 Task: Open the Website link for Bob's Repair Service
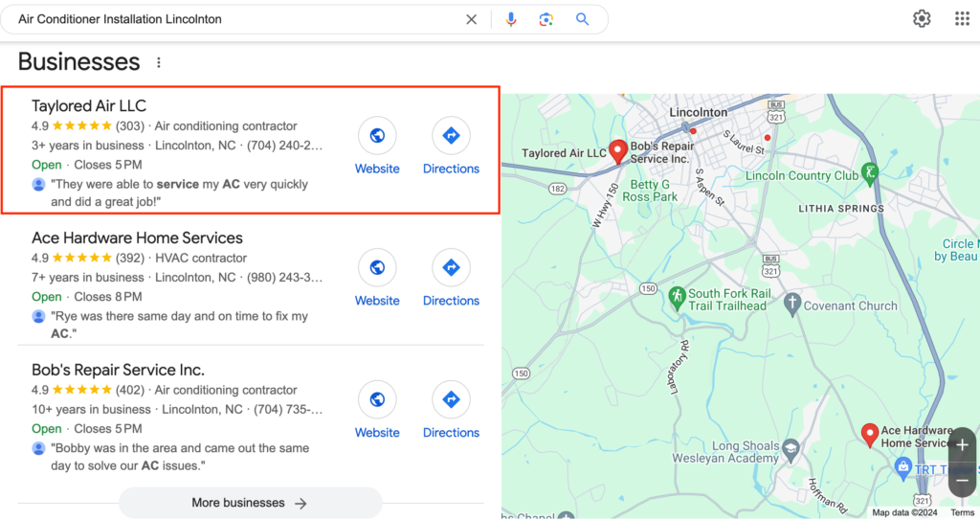pos(377,433)
